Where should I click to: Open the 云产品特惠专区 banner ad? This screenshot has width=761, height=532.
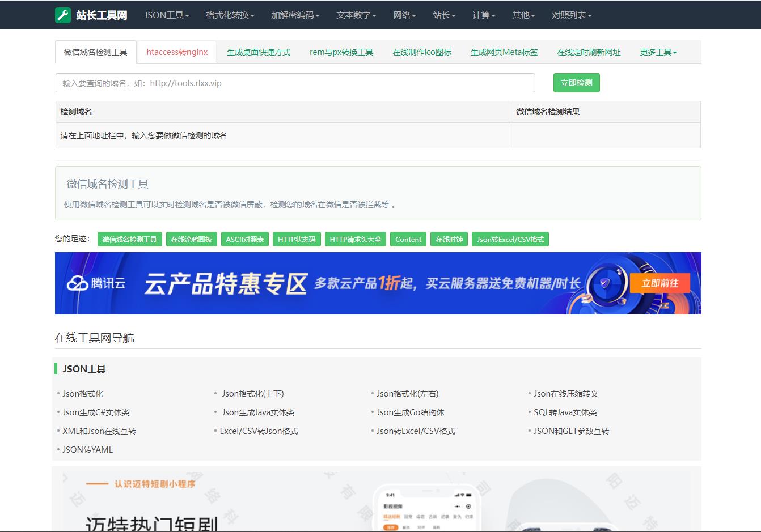point(378,283)
